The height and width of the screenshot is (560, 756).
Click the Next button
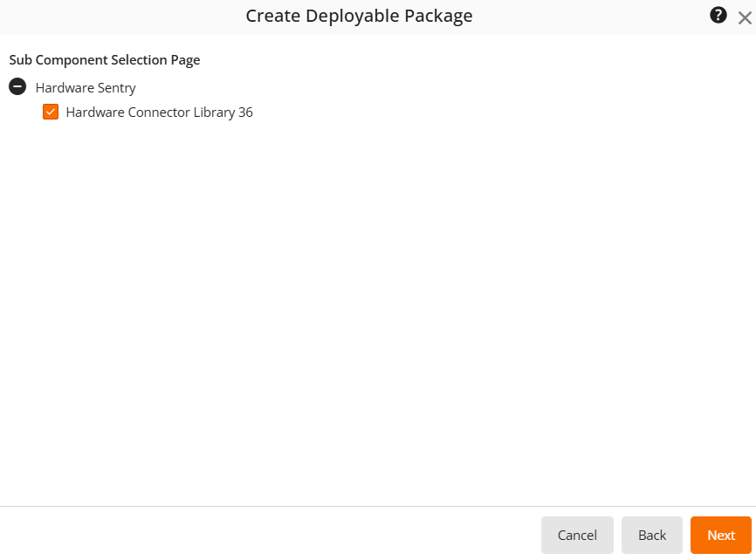click(x=721, y=535)
